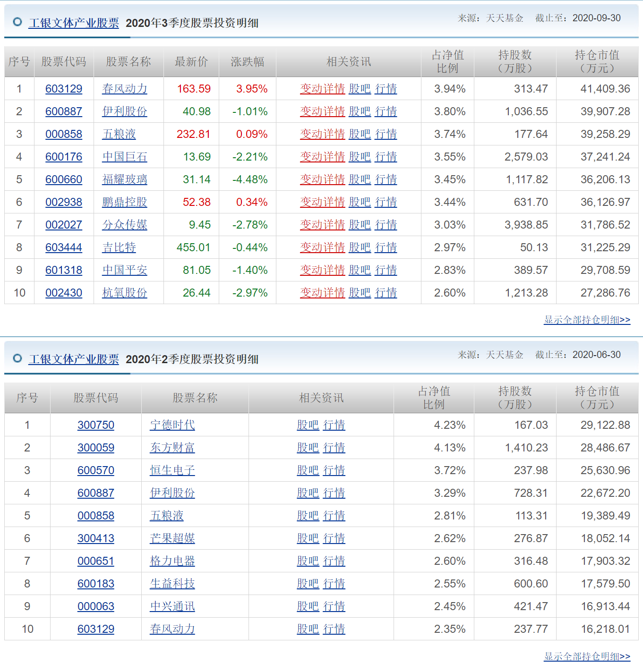Select the latest price 455.01 of 吉比特
This screenshot has height=672, width=643.
[194, 247]
